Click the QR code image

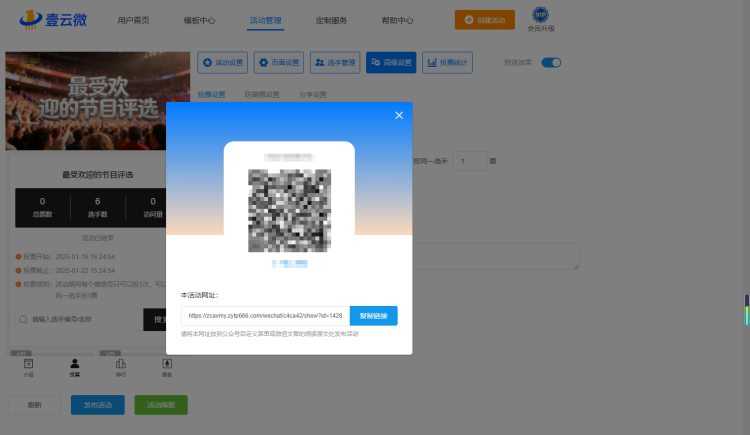[x=289, y=211]
